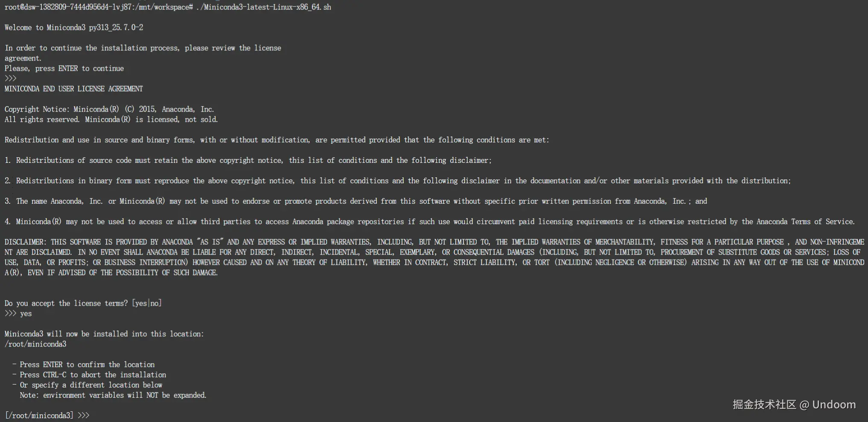Click the 掘金技术社区 @ Undoom watermark
This screenshot has width=868, height=422.
[x=794, y=405]
